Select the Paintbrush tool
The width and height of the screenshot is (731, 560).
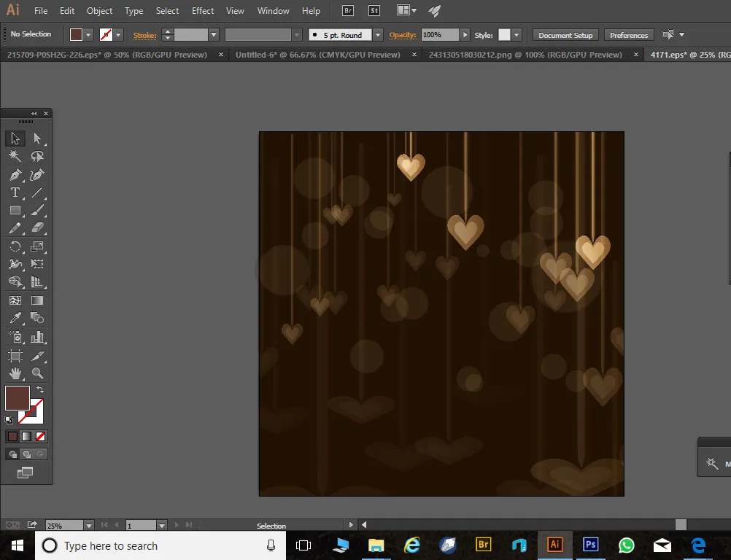37,210
